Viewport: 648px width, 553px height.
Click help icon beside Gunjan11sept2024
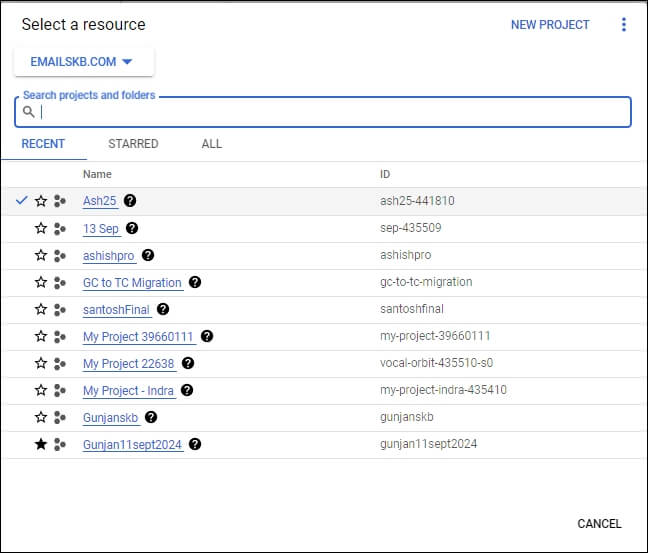click(195, 444)
